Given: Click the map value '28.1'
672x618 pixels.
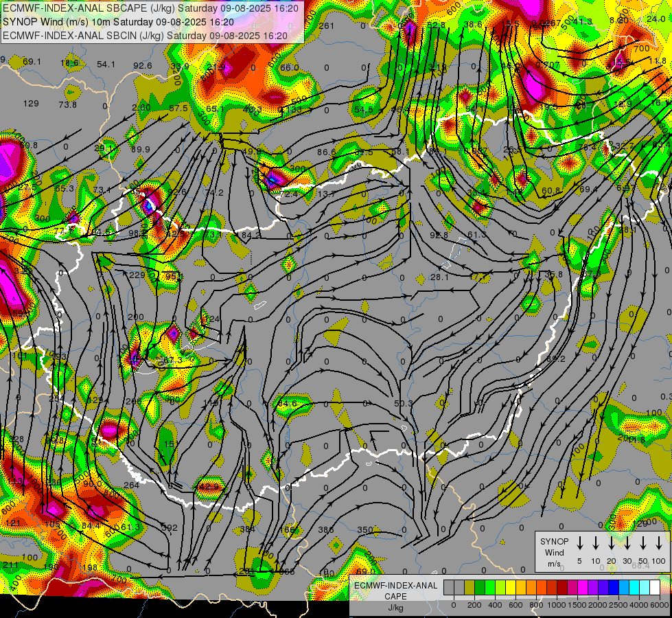Looking at the screenshot, I should [439, 277].
